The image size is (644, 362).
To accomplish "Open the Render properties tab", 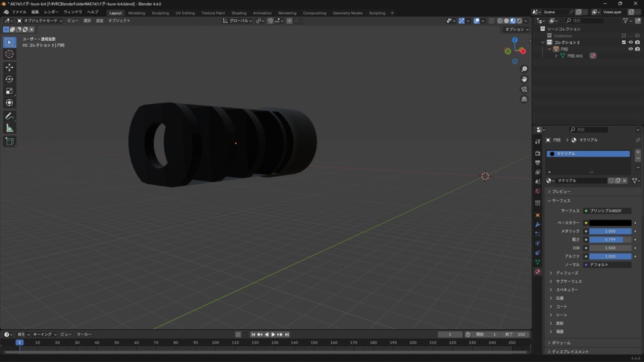I will pos(538,153).
